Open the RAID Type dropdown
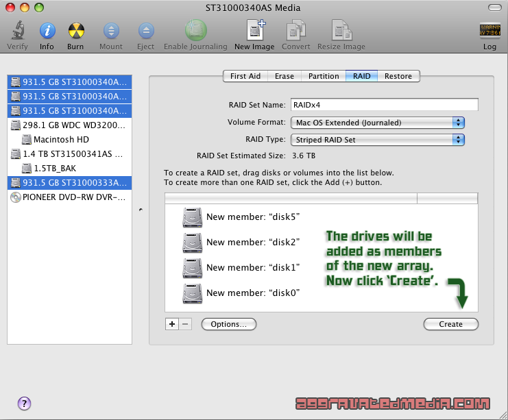 tap(378, 140)
